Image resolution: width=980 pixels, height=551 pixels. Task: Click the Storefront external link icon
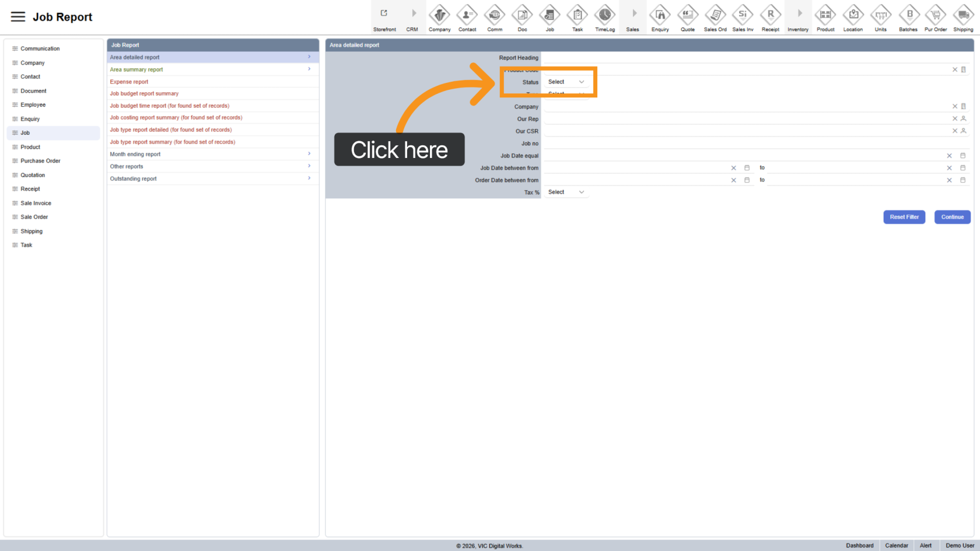pos(384,13)
